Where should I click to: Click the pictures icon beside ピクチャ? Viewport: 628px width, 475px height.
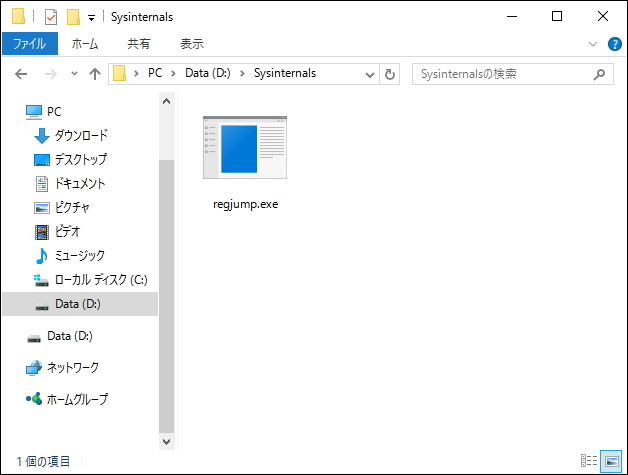pyautogui.click(x=42, y=208)
